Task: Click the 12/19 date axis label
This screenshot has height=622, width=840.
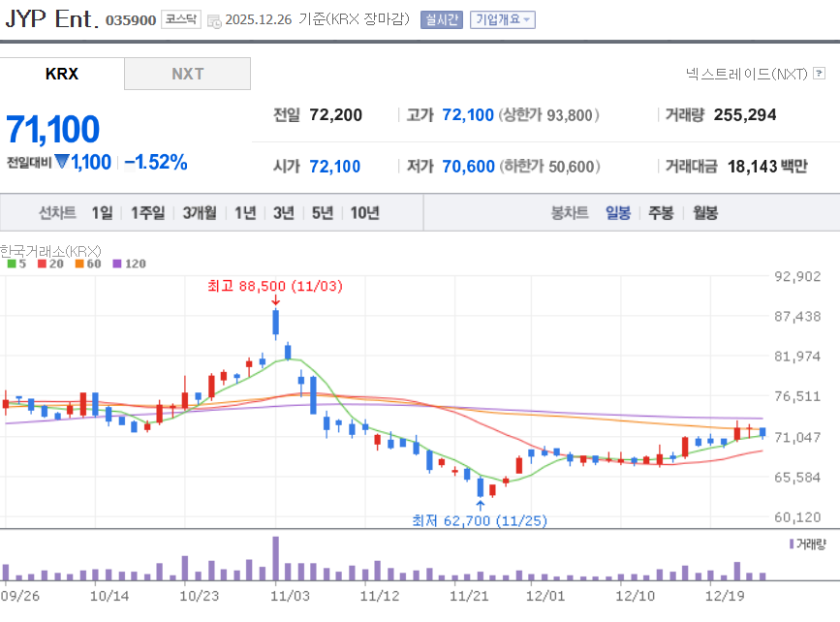Action: (725, 596)
